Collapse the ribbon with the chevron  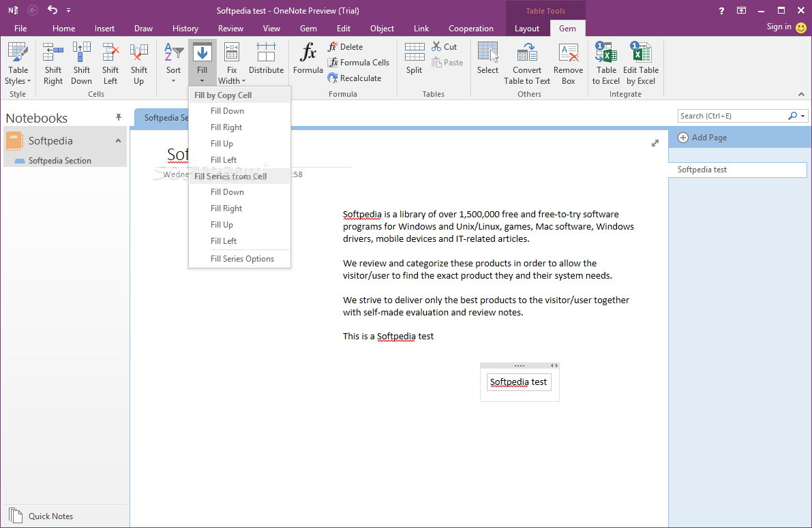[801, 94]
